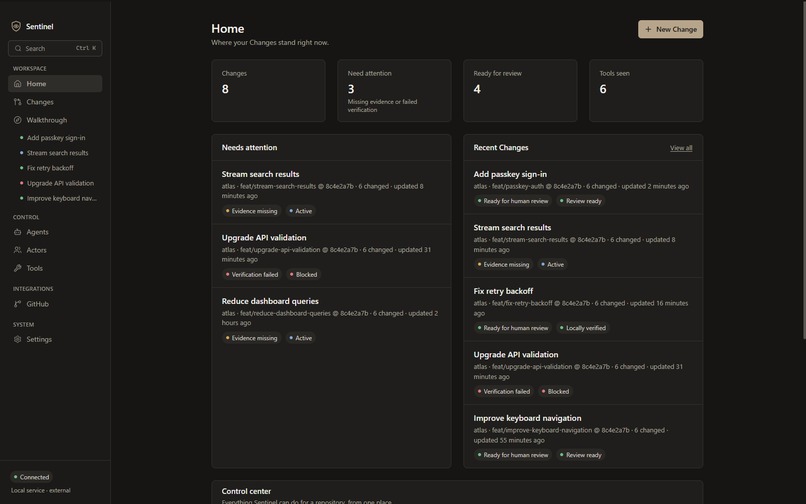Click 'Review ready' badge on Add passkey sign-in
Viewport: 806px width, 504px height.
580,201
